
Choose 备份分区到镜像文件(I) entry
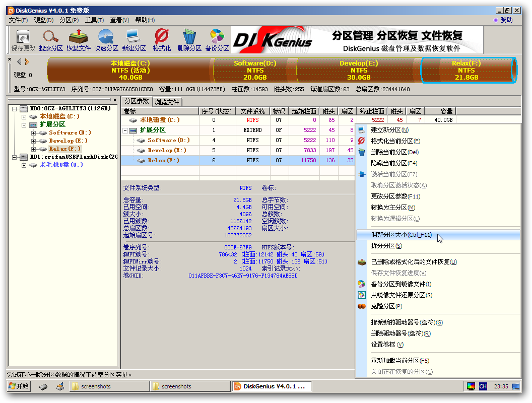coord(438,284)
